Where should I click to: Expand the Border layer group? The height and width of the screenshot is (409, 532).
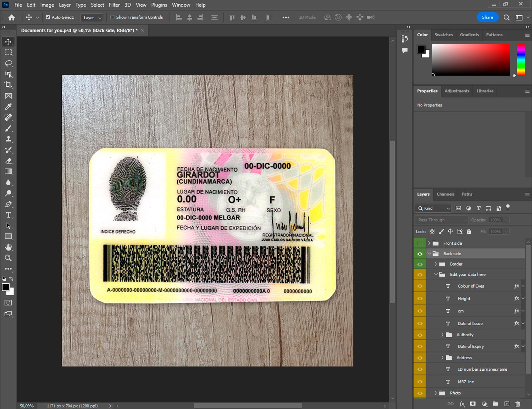[x=436, y=264]
